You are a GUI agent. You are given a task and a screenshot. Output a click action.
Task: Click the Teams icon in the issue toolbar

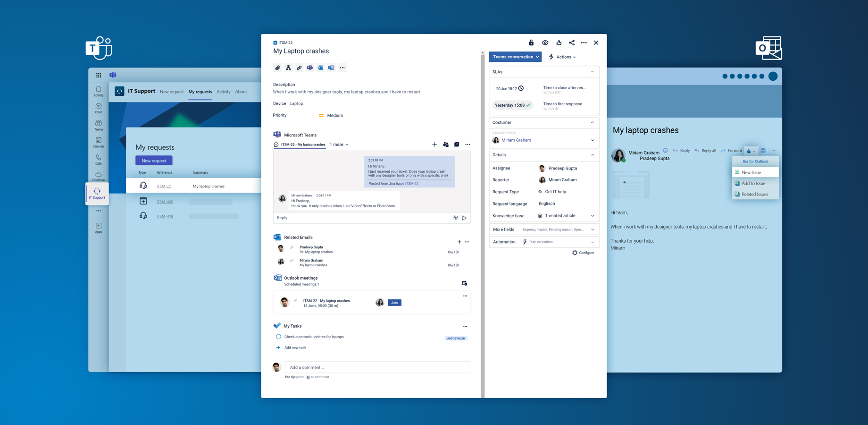pos(310,68)
